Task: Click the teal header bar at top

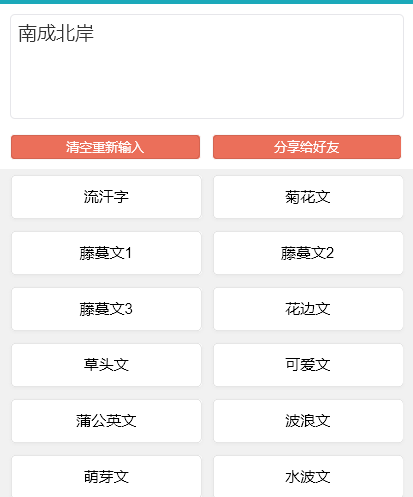Action: pos(206,2)
